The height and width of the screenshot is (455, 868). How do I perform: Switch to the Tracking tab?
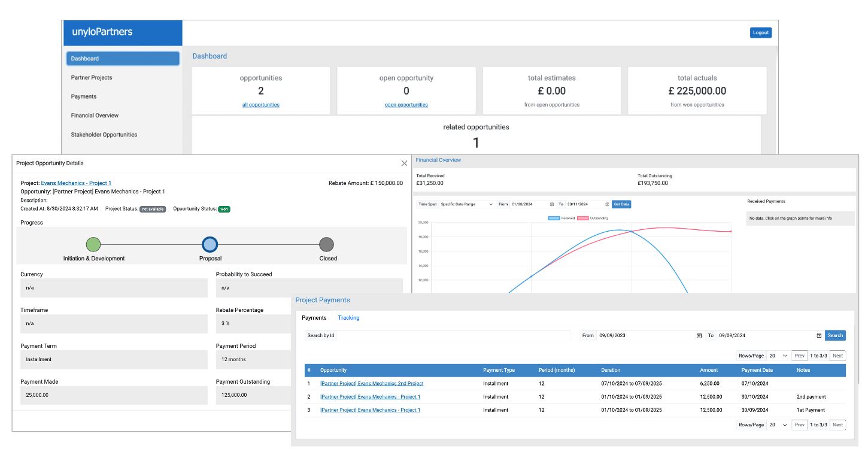click(x=348, y=318)
